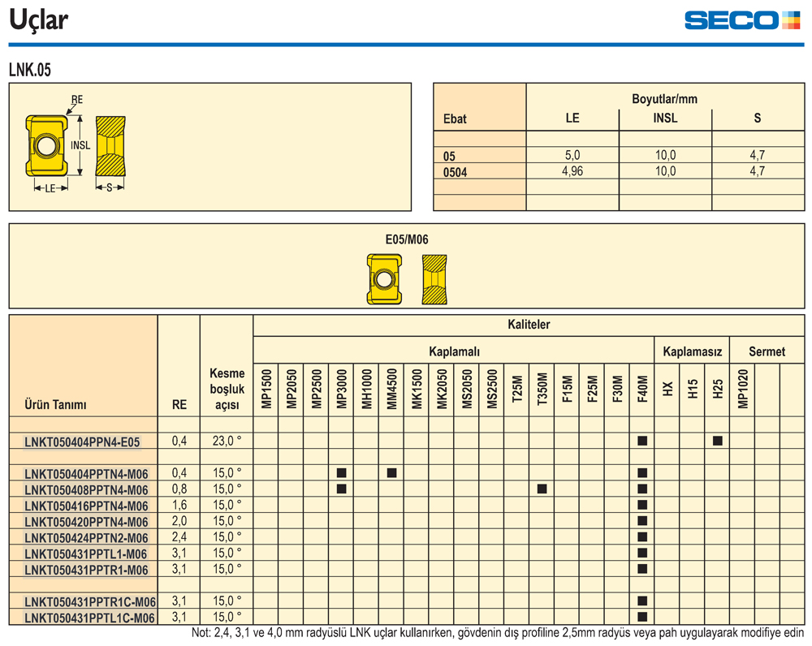Screen dimensions: 812x646
Task: Select product 'LNKT050431PPTL1-M06'
Action: tap(86, 554)
